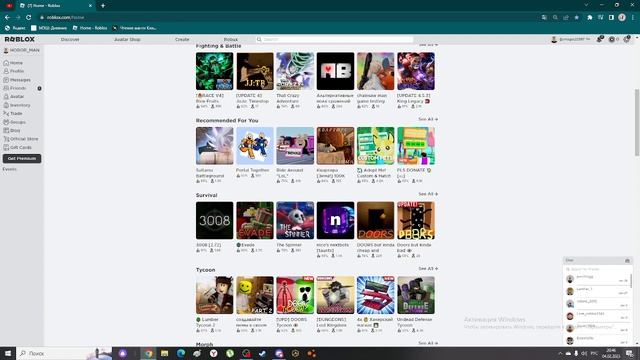Open the Roblox settings gear icon
Image resolution: width=640 pixels, height=360 pixels.
coord(627,40)
